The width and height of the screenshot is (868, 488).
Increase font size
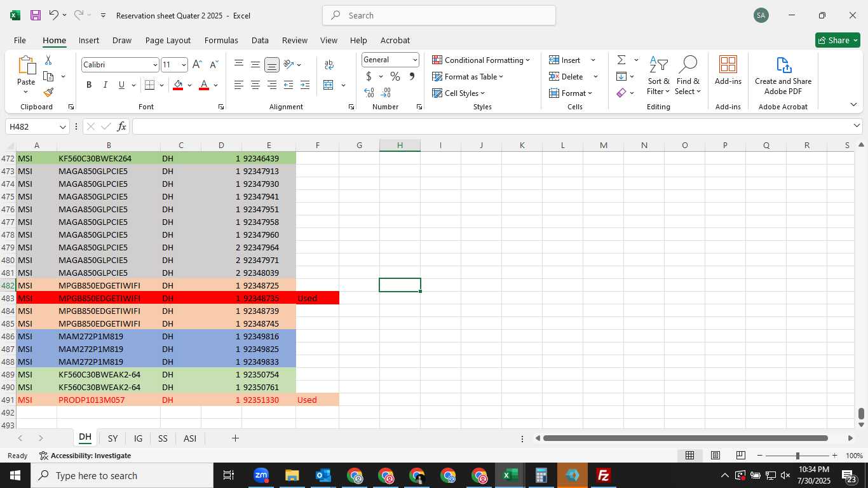(x=197, y=65)
